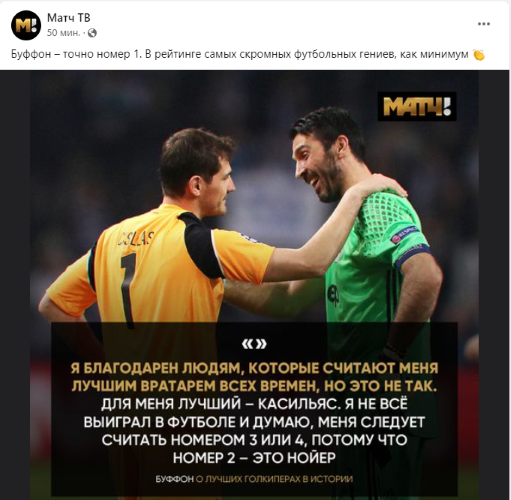The height and width of the screenshot is (500, 511).
Task: Open the Матч ТВ profile avatar
Action: click(26, 25)
